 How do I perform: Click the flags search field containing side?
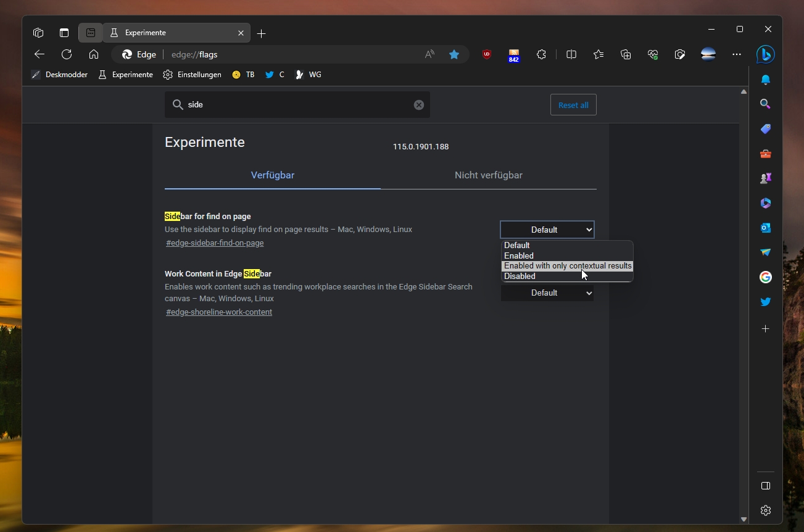tap(297, 105)
